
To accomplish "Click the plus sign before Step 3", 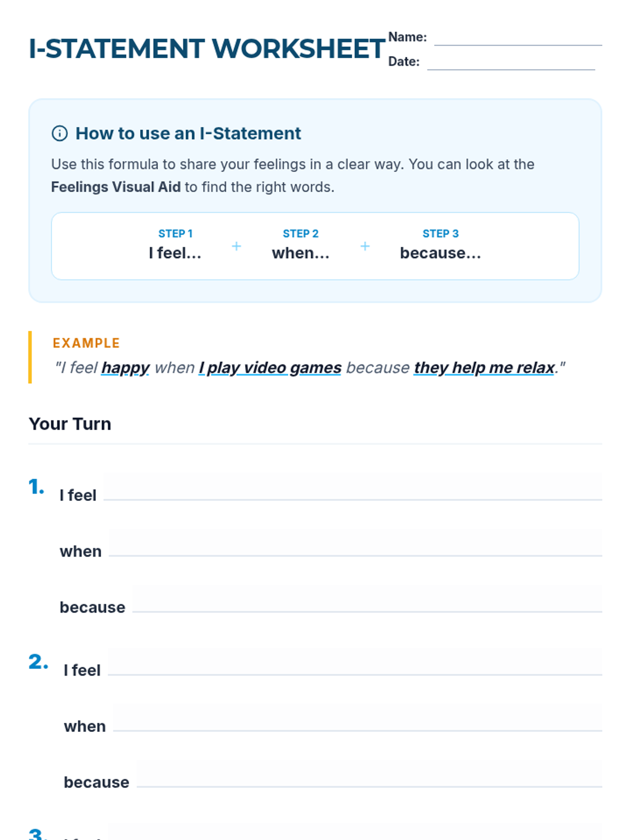I will click(365, 246).
